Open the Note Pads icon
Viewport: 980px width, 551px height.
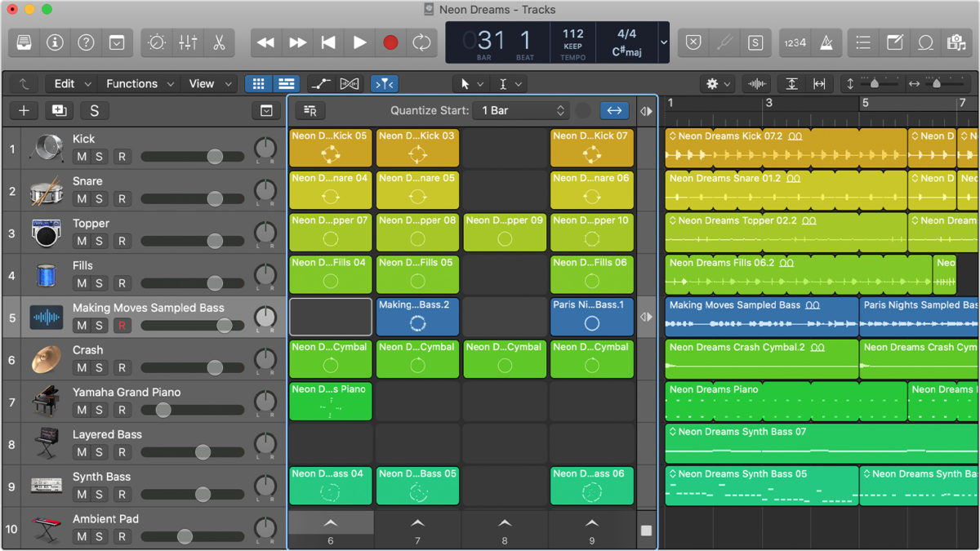click(894, 42)
